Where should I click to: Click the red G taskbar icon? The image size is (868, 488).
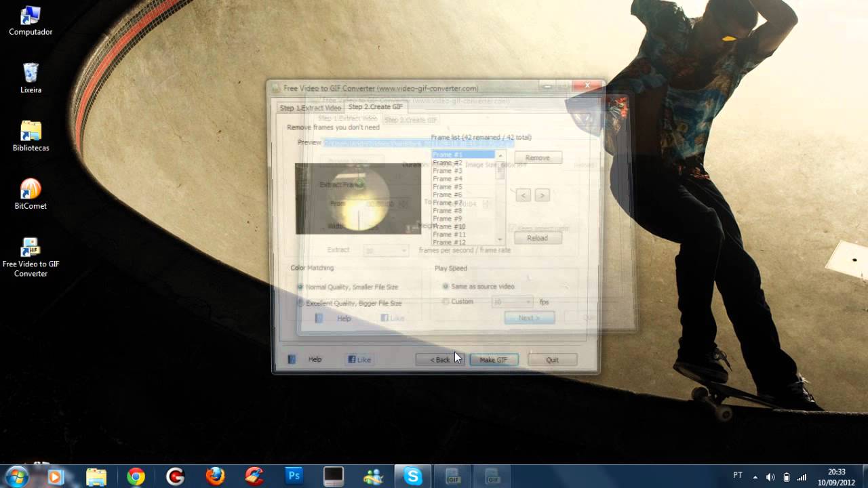pos(176,476)
